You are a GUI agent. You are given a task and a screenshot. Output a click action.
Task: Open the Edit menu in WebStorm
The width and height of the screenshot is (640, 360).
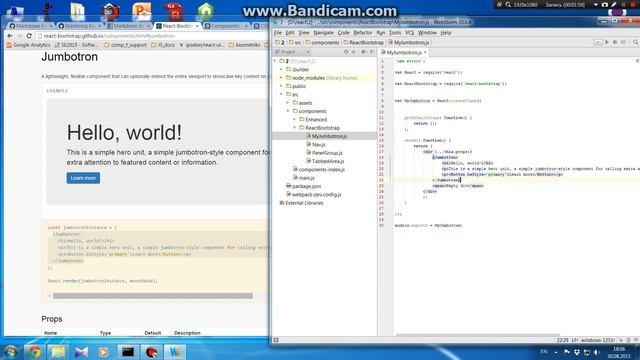point(290,33)
